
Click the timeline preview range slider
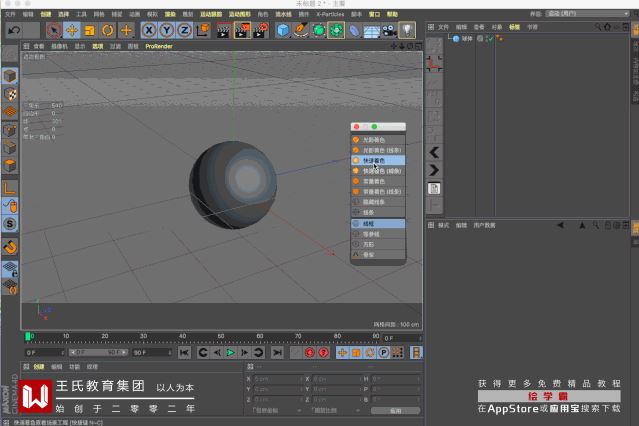(98, 352)
